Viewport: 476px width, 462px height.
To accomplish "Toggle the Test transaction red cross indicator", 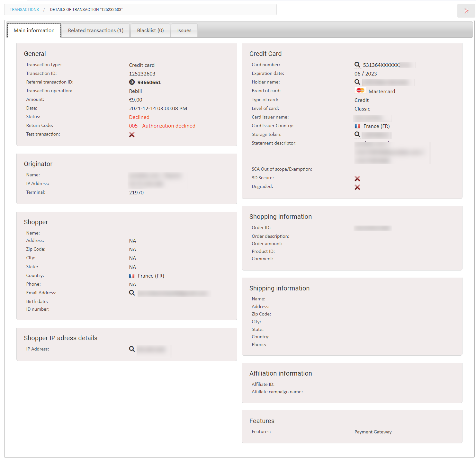I will (132, 134).
